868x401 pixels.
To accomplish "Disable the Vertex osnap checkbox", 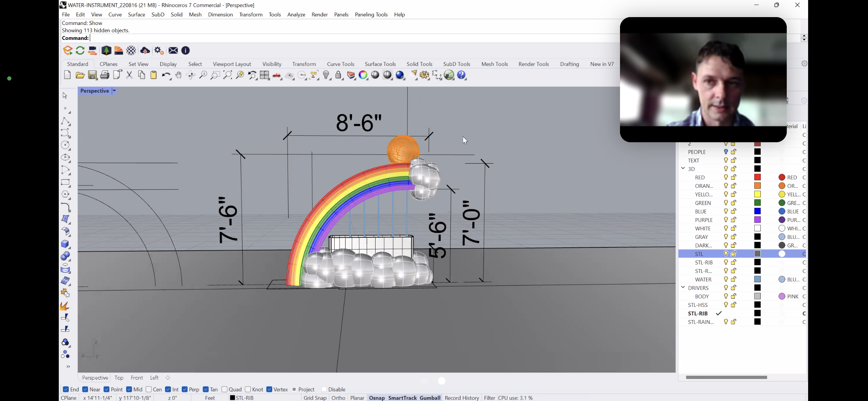I will [x=269, y=389].
